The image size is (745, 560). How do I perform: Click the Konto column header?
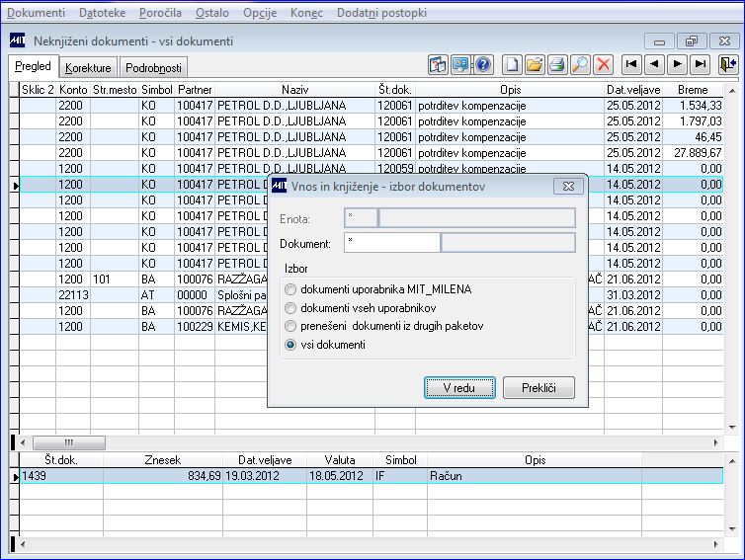[x=73, y=90]
